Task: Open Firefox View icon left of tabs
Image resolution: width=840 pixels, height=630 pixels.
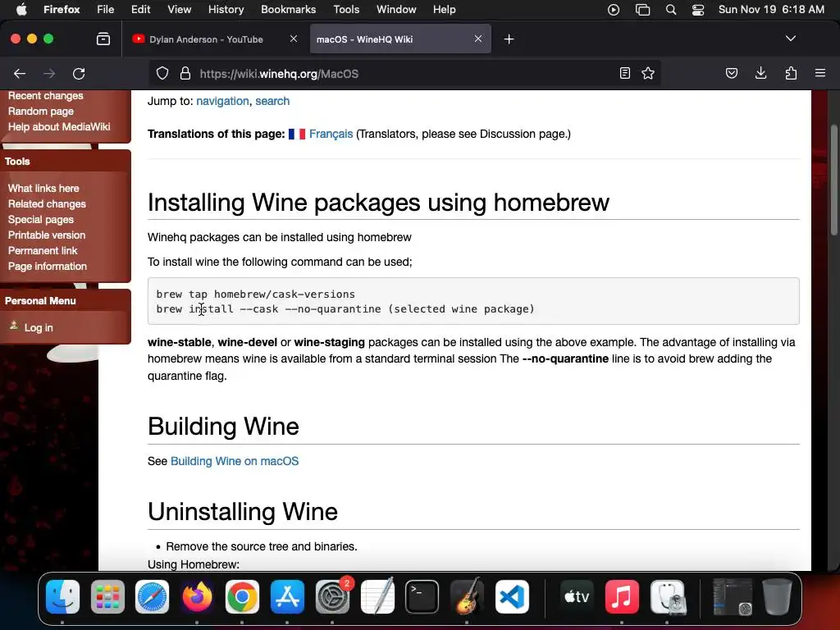Action: [x=103, y=39]
